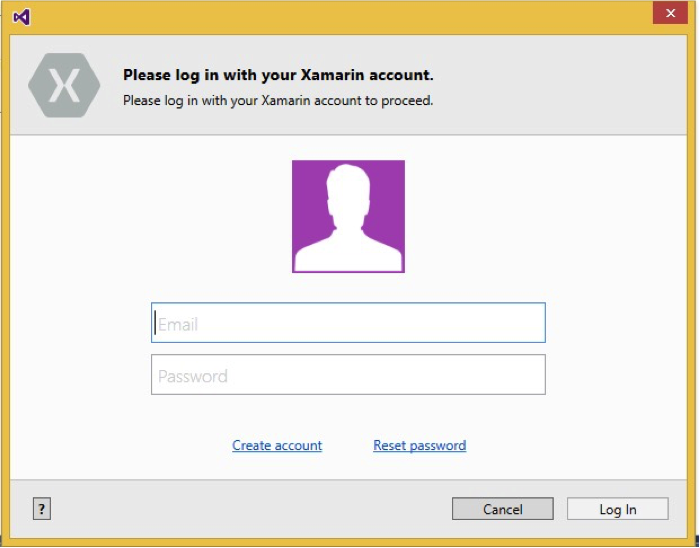The width and height of the screenshot is (700, 548).
Task: Close the Xamarin login dialog
Action: (668, 13)
